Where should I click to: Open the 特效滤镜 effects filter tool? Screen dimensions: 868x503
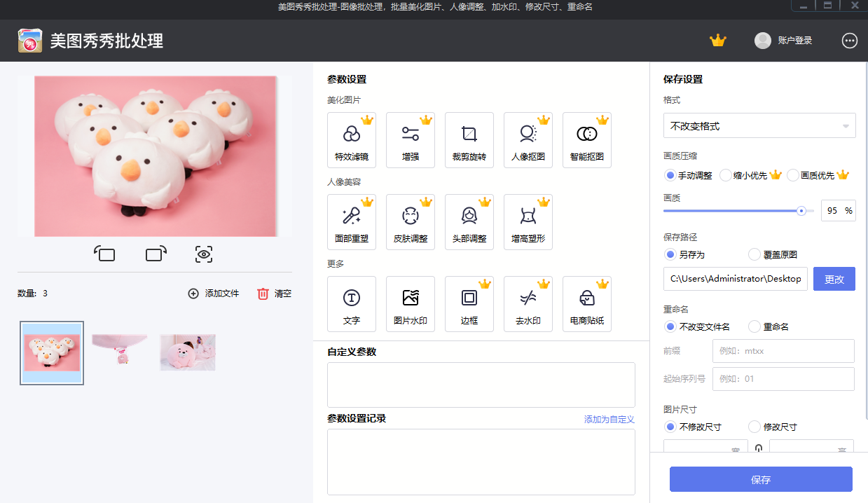(352, 140)
